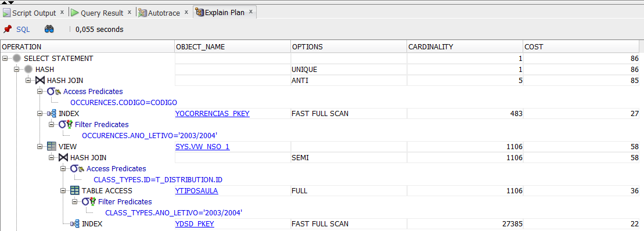
Task: Select predicate OCCURENCES.CODIGO=CODIGO
Action: point(124,102)
